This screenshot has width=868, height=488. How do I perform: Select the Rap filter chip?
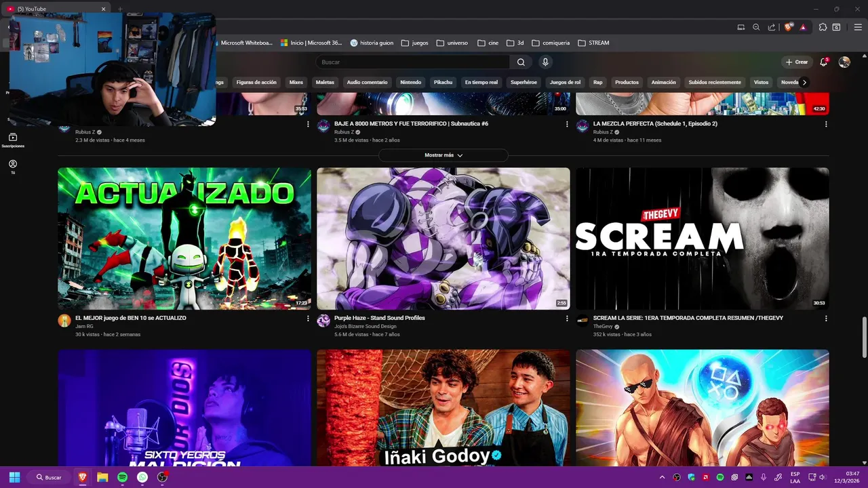click(597, 82)
